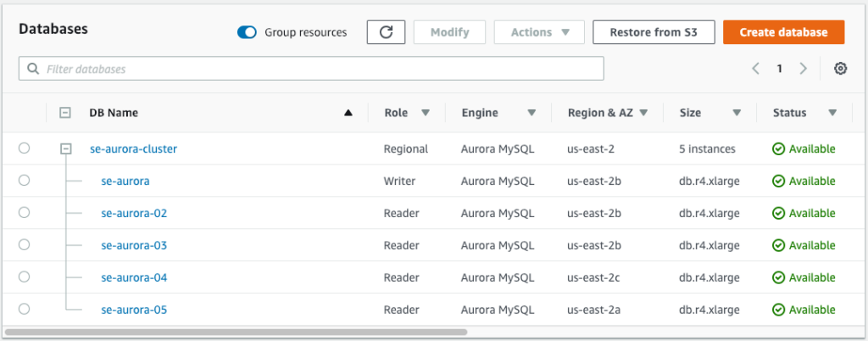Select radio button for se-aurora-03
Image resolution: width=868 pixels, height=341 pixels.
pos(24,245)
